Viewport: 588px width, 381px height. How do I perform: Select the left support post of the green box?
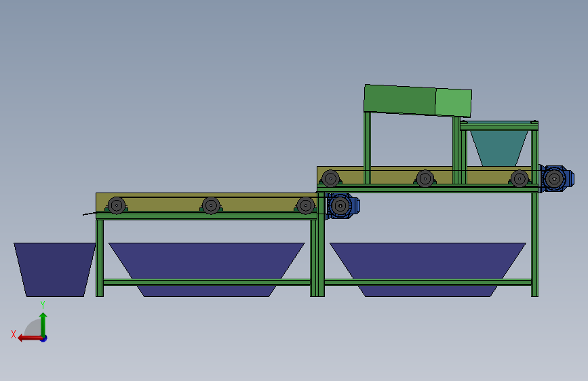367,148
